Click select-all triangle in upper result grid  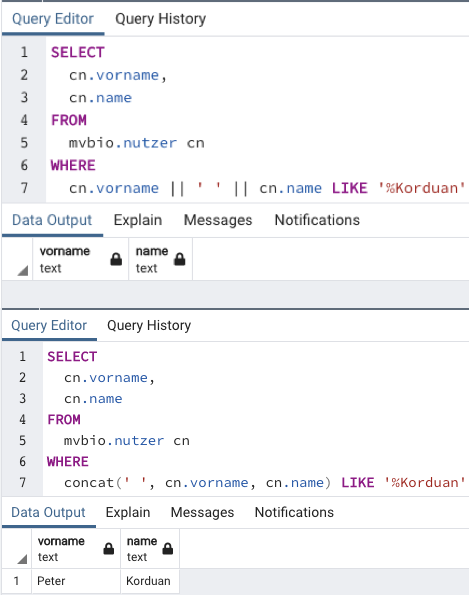coord(23,271)
